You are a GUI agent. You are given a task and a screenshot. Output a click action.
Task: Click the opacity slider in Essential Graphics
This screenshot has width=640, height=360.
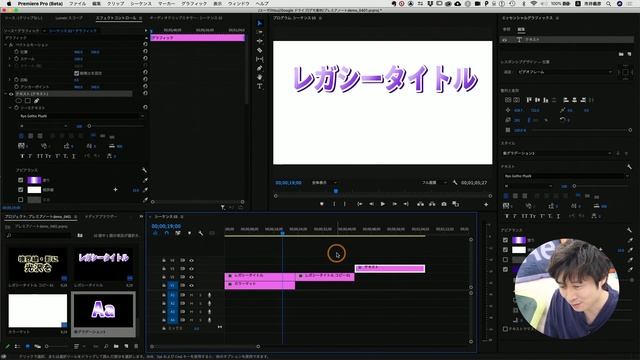coord(582,130)
